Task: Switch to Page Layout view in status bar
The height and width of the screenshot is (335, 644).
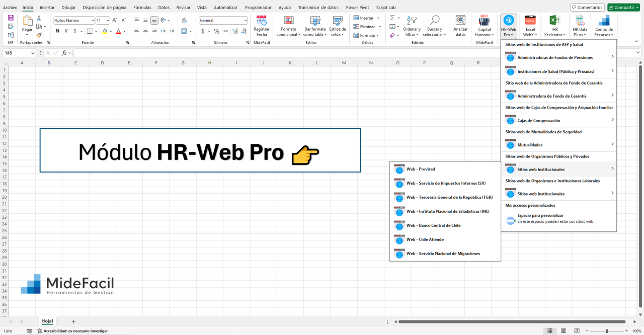Action: coord(563,331)
